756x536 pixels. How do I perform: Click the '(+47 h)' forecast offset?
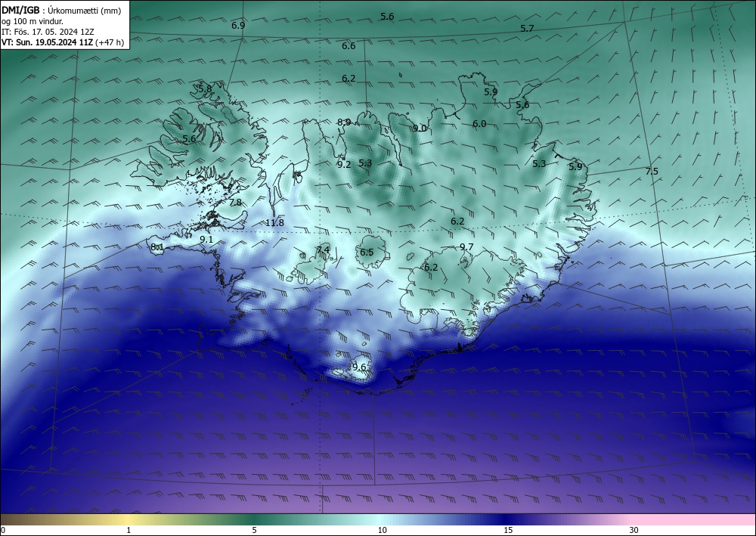110,42
